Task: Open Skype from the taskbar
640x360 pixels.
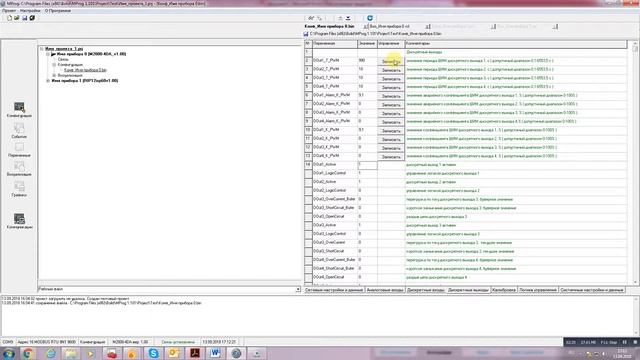Action: pos(153,353)
